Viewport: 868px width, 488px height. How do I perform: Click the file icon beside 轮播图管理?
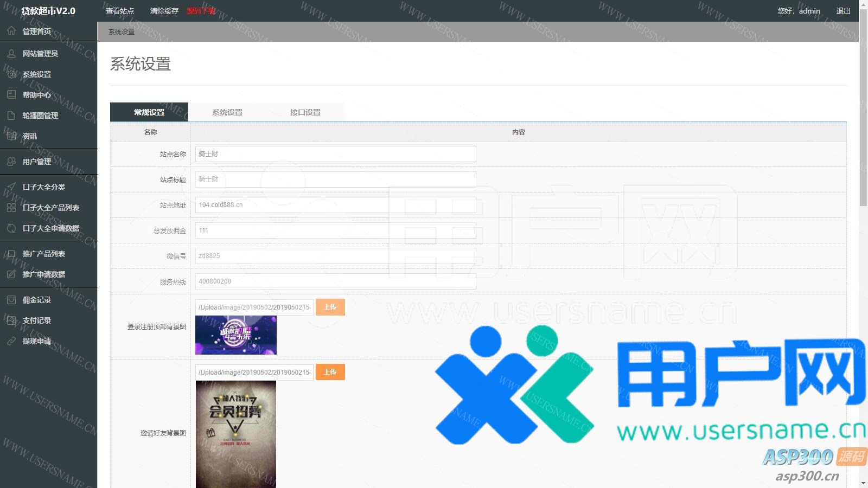coord(11,115)
